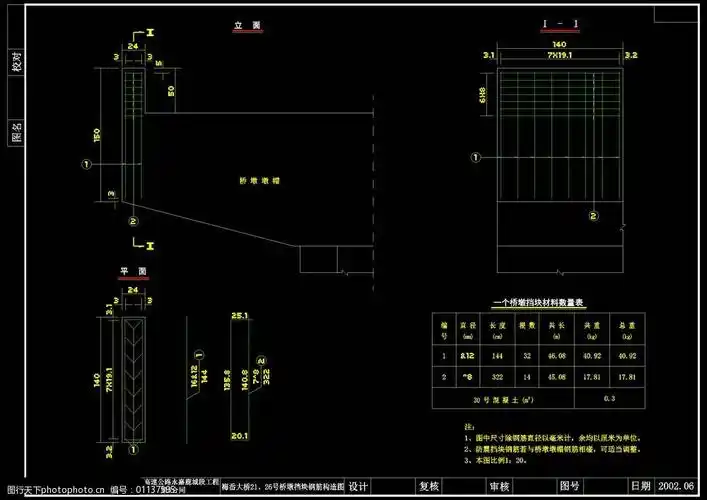Click the 直径 (mm) table header
This screenshot has height=500, width=707.
tap(468, 330)
